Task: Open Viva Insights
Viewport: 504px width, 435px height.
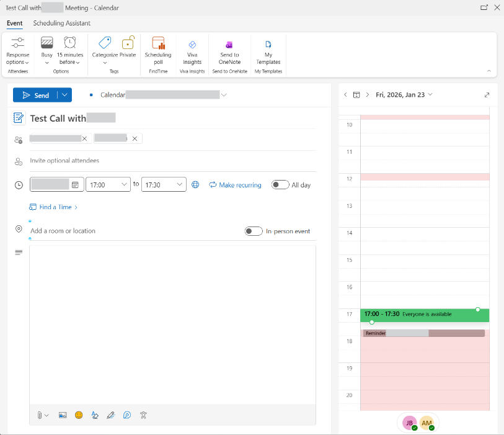Action: click(x=192, y=53)
